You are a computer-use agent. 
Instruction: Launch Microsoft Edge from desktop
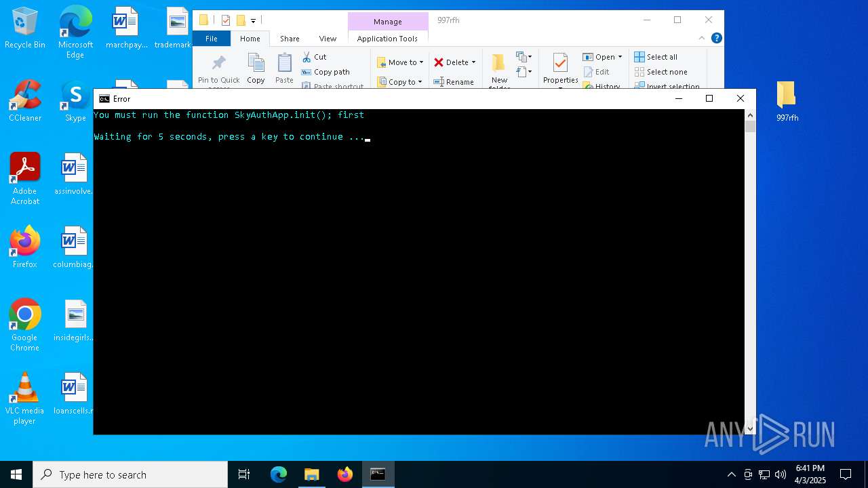(75, 33)
